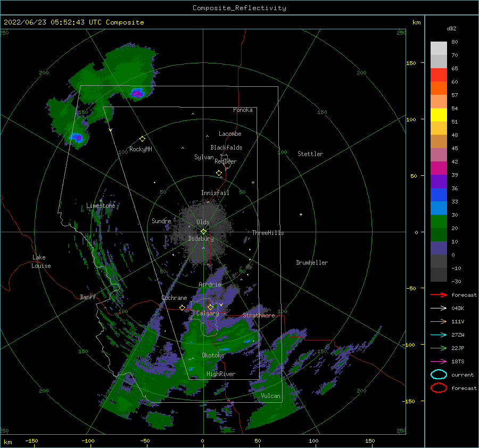Click the orange 111V arrow icon
Screen dimensions: 479x448
(439, 321)
